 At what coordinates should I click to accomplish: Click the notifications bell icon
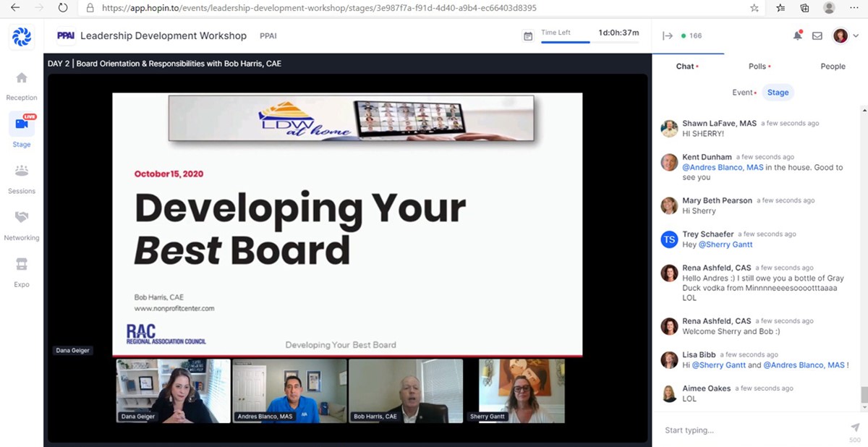797,35
